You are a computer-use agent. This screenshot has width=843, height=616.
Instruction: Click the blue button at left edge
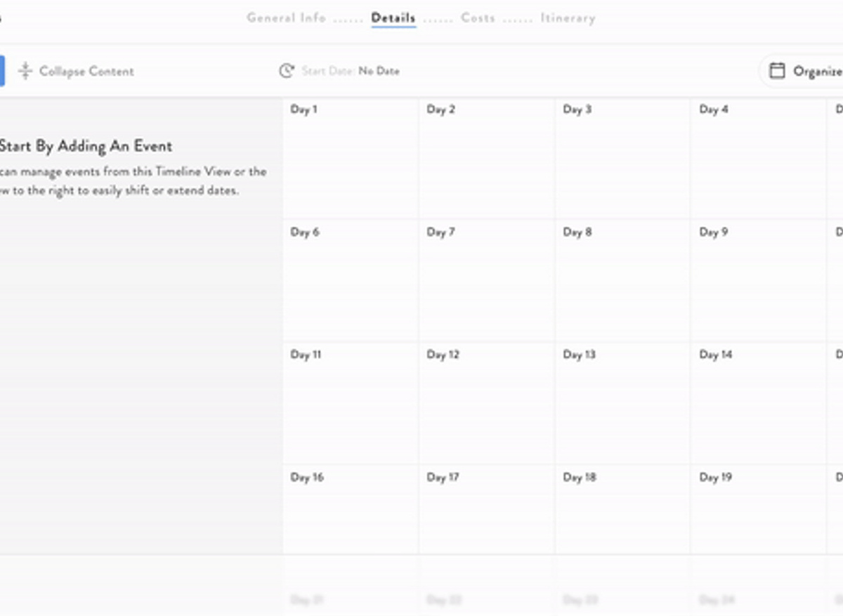point(1,71)
